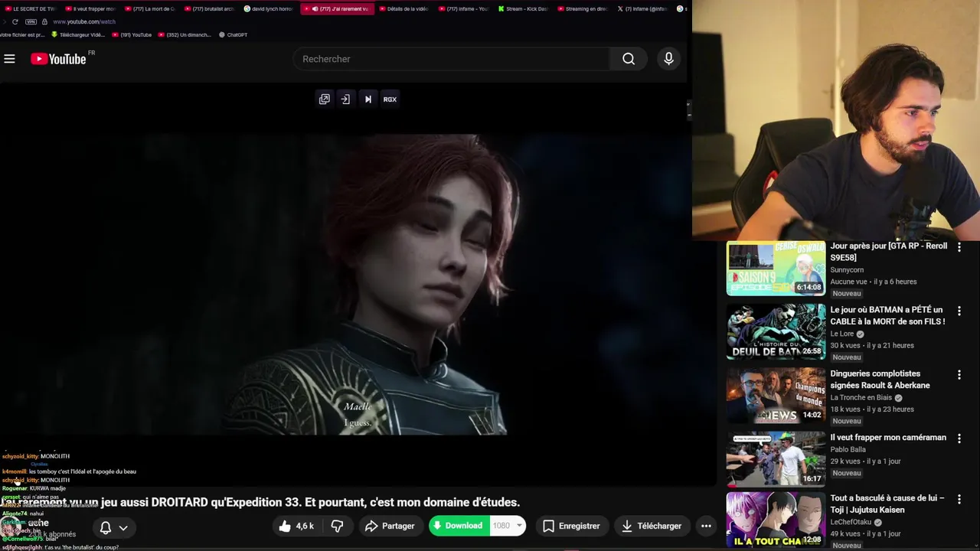980x551 pixels.
Task: Switch to the Détails de la vidé tab
Action: 403,8
